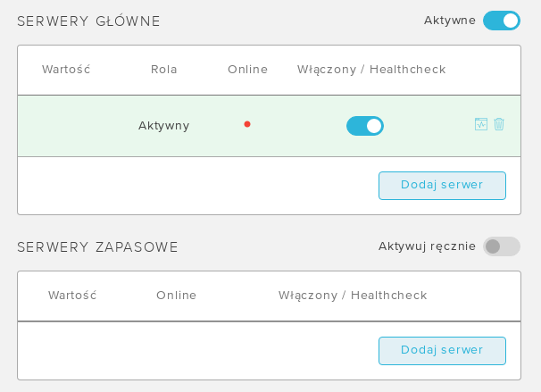This screenshot has width=541, height=392.
Task: Select the Online header in backup servers table
Action: tap(176, 296)
